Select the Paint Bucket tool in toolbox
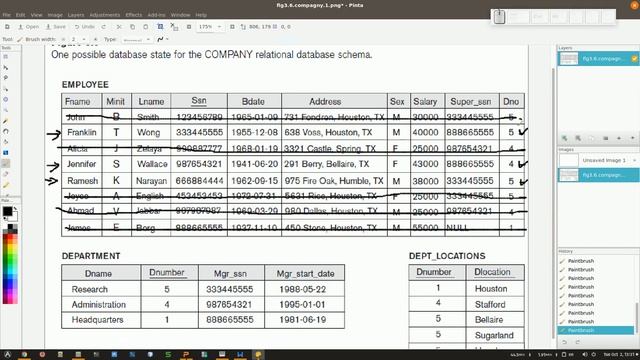The width and height of the screenshot is (640, 360). (x=6, y=142)
